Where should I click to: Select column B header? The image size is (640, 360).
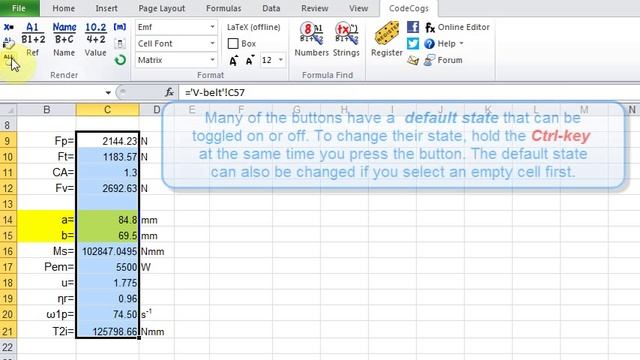click(47, 110)
